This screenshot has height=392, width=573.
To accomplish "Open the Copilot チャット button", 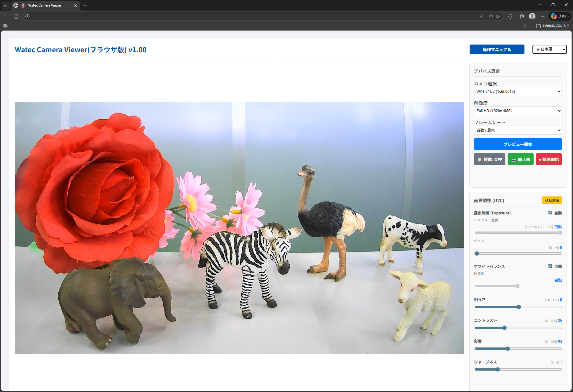I will click(560, 16).
